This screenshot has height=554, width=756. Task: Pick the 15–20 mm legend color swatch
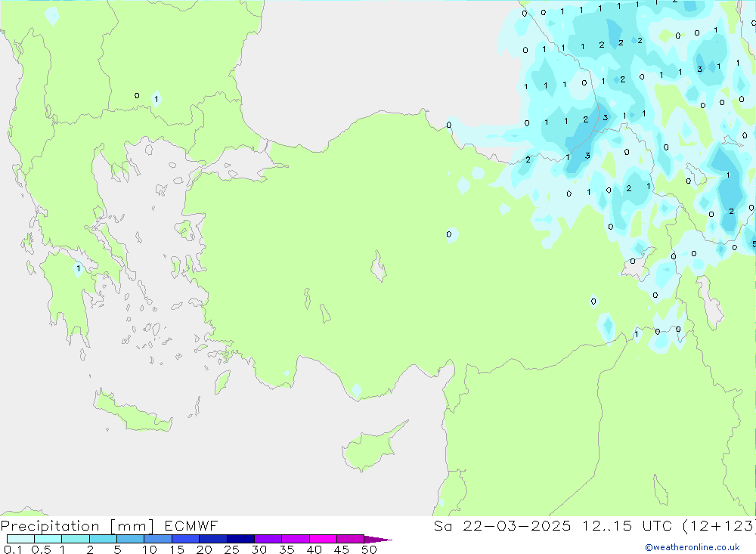coord(186,539)
